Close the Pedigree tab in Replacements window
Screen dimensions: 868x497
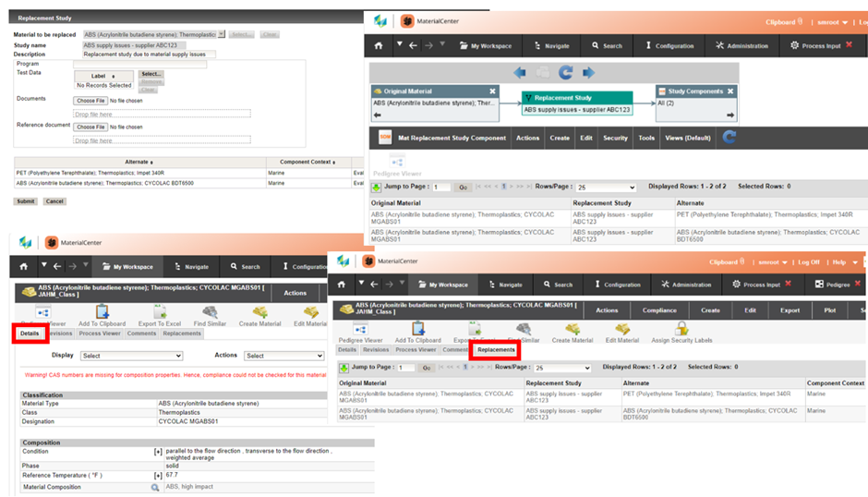pyautogui.click(x=858, y=284)
